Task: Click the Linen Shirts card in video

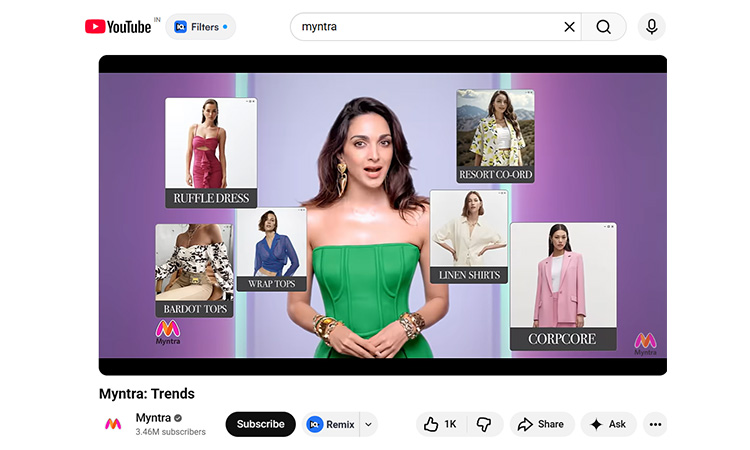Action: click(469, 237)
